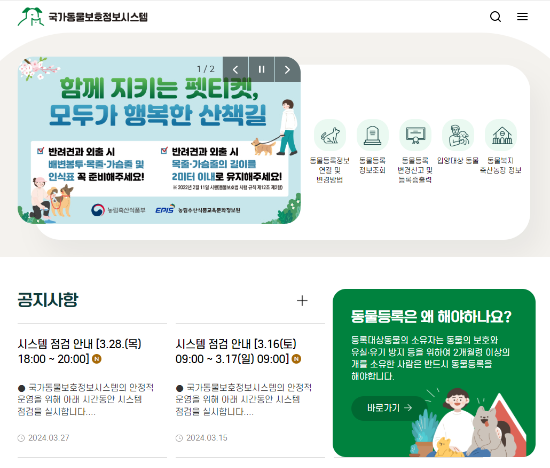Open 동물복지 축산농장 정보 barn icon
Image resolution: width=550 pixels, height=468 pixels.
tap(501, 135)
